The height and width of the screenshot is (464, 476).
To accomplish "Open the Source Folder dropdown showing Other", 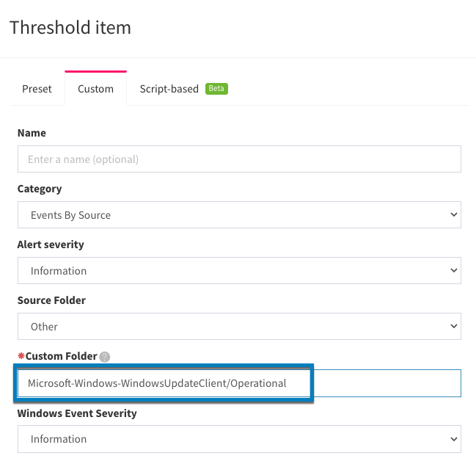I will (239, 327).
